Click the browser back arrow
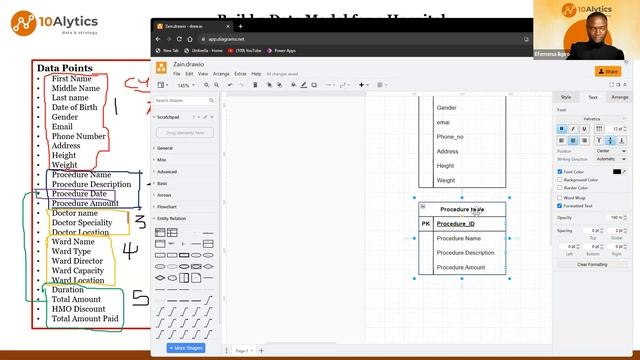This screenshot has width=640, height=360. (158, 39)
